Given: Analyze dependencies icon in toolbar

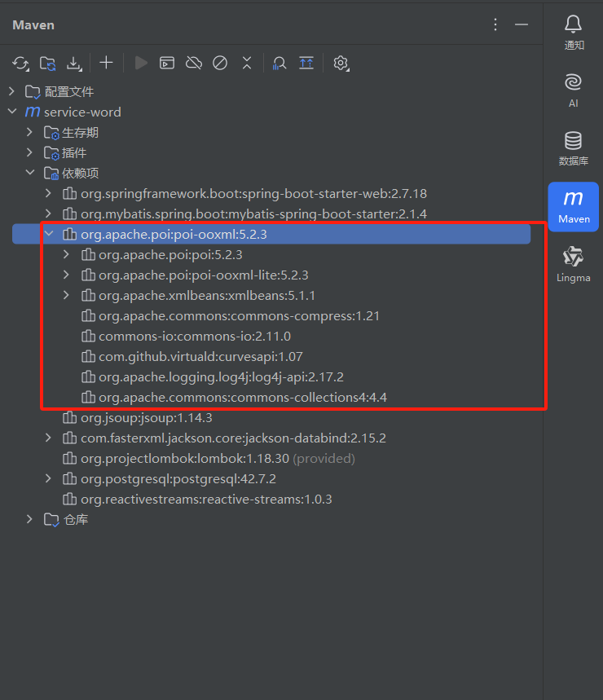Looking at the screenshot, I should [x=279, y=63].
